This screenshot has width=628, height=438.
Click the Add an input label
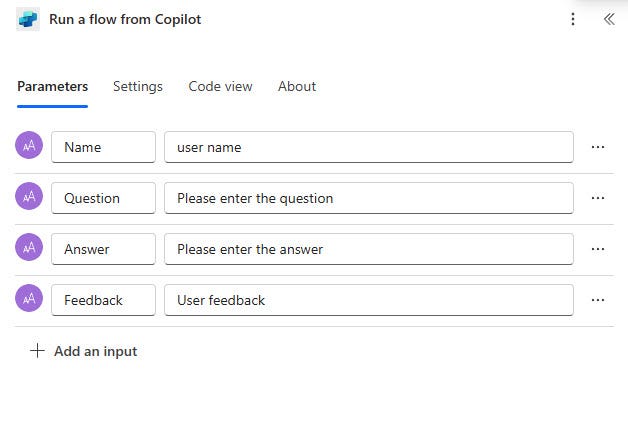coord(96,351)
